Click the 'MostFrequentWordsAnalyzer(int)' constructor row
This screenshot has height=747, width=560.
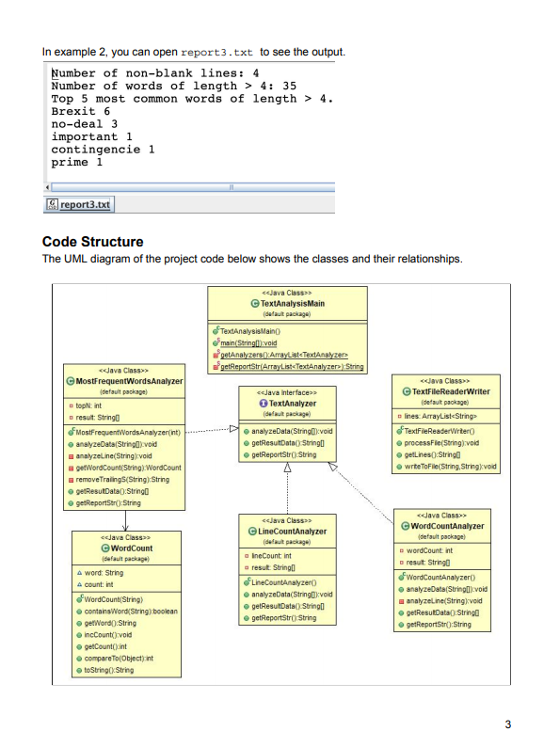tap(124, 433)
